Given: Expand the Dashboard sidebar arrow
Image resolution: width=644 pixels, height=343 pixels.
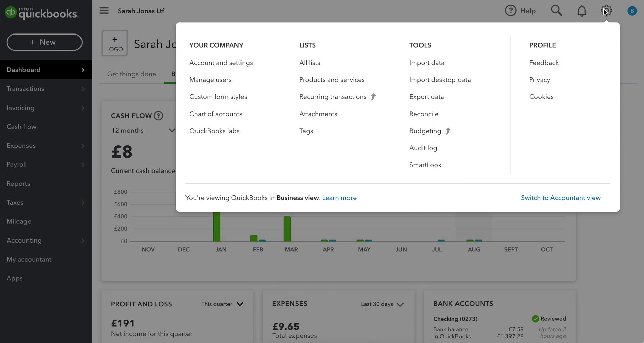Looking at the screenshot, I should click(x=83, y=70).
